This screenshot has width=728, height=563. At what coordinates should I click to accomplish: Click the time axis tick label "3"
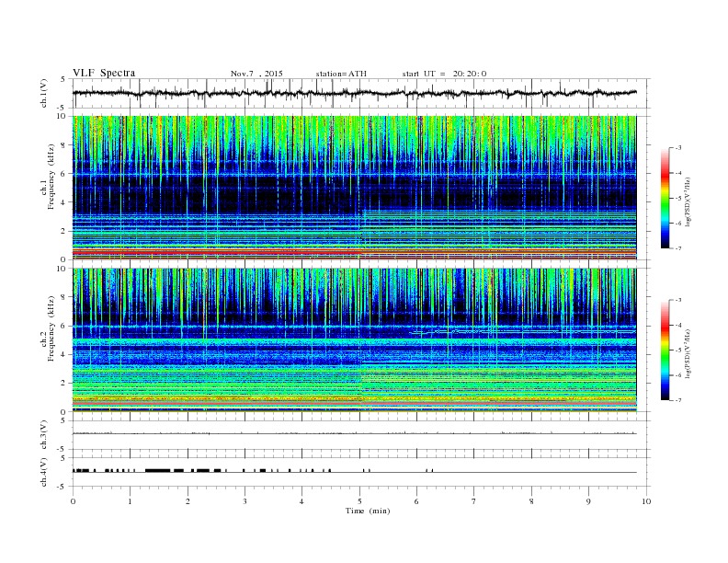tap(245, 501)
